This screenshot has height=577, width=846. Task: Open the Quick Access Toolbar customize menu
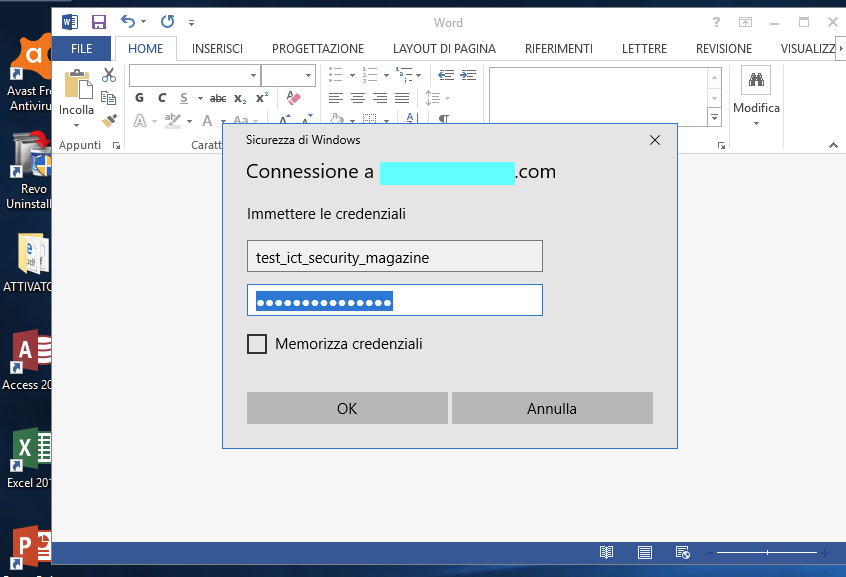(192, 23)
